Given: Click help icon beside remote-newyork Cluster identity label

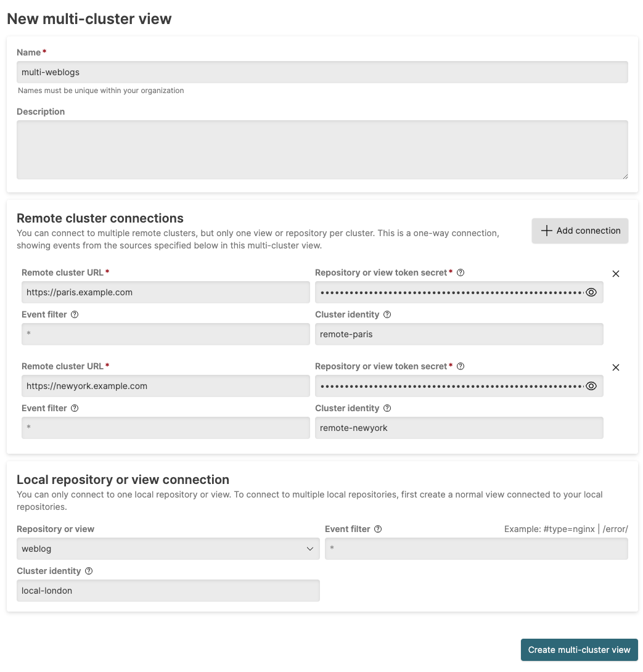Looking at the screenshot, I should click(x=387, y=408).
